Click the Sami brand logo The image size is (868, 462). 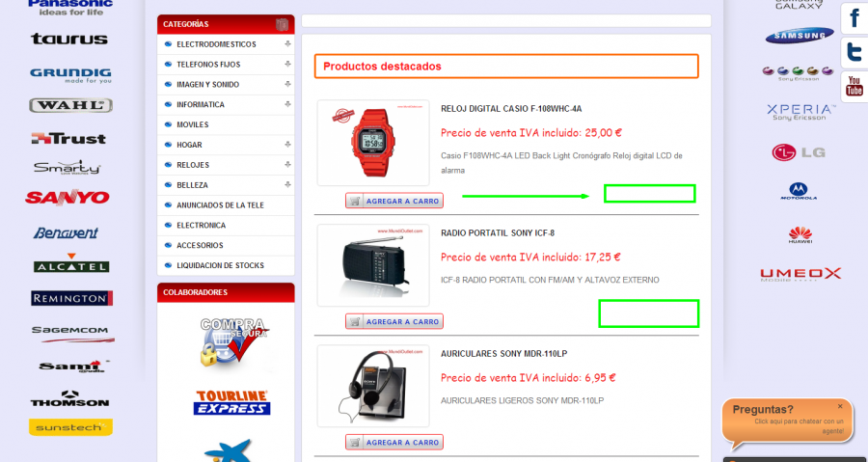pyautogui.click(x=73, y=367)
